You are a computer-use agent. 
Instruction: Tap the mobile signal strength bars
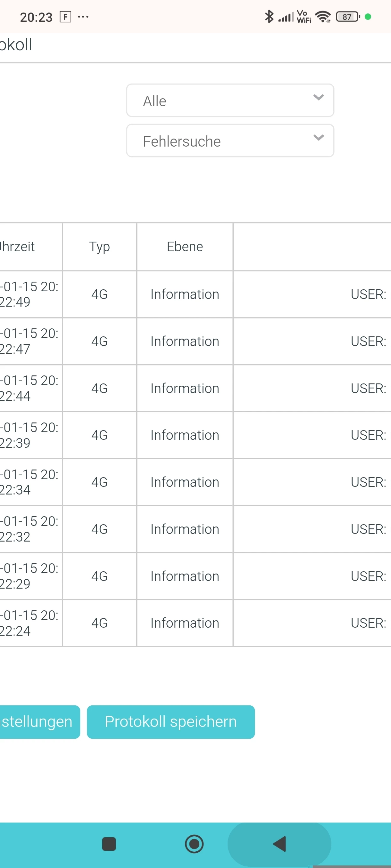[x=286, y=17]
